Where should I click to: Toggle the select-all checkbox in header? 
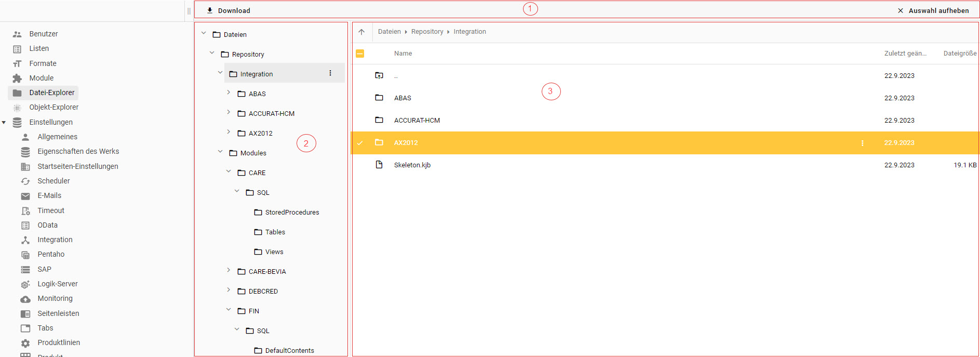click(x=360, y=54)
